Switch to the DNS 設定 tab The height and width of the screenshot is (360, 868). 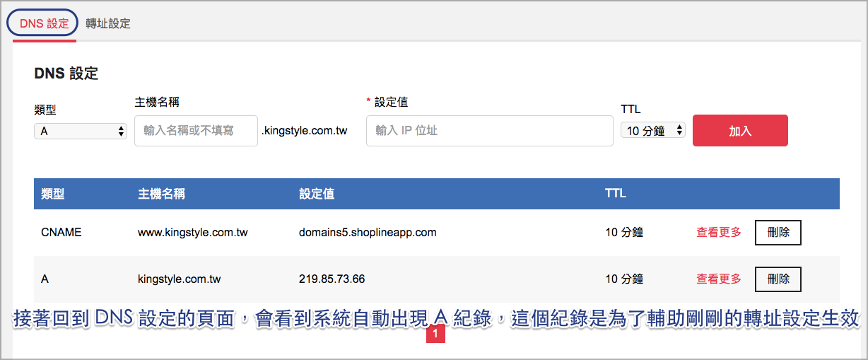(x=45, y=23)
